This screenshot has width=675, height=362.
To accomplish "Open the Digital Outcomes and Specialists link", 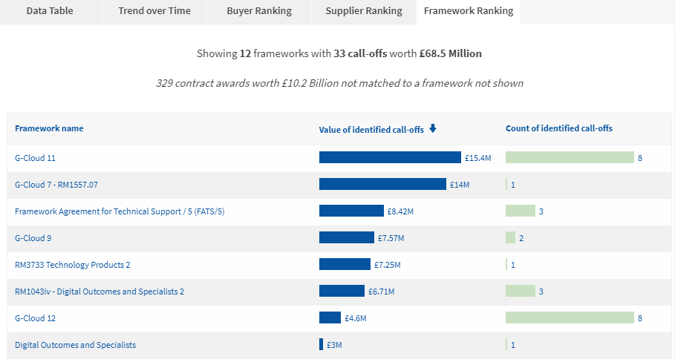I will click(x=75, y=345).
